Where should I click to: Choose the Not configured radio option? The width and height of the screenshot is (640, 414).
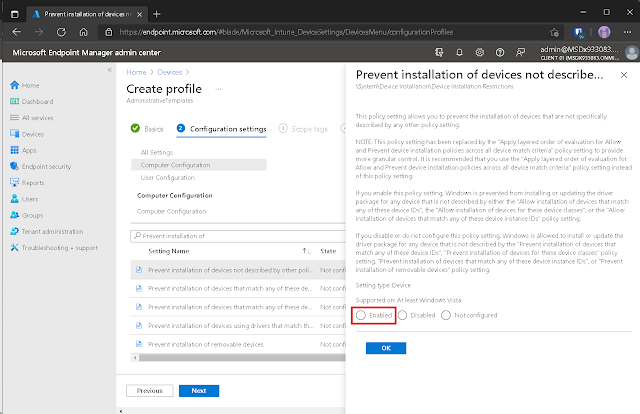[446, 314]
